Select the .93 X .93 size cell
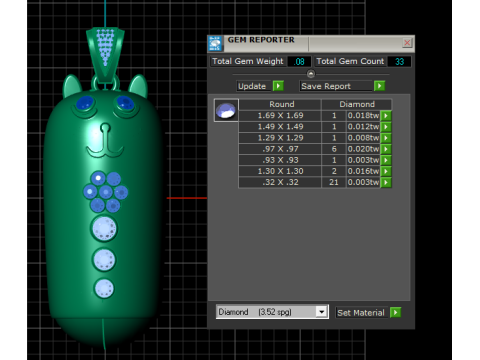 click(280, 160)
